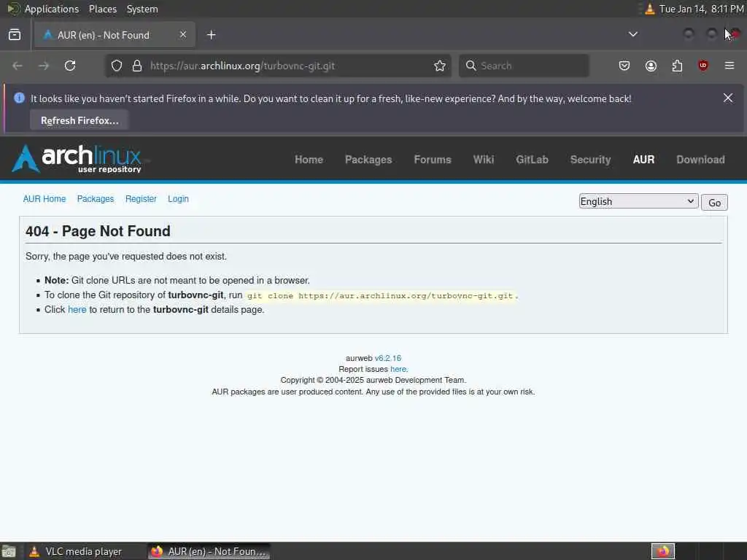
Task: View site security padlock info
Action: [137, 66]
